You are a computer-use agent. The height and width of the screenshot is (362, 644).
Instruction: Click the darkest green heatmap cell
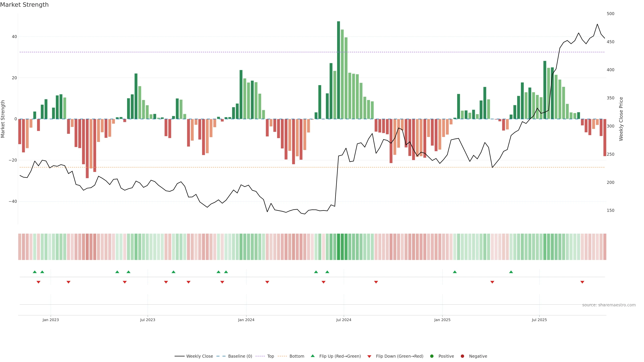point(338,247)
